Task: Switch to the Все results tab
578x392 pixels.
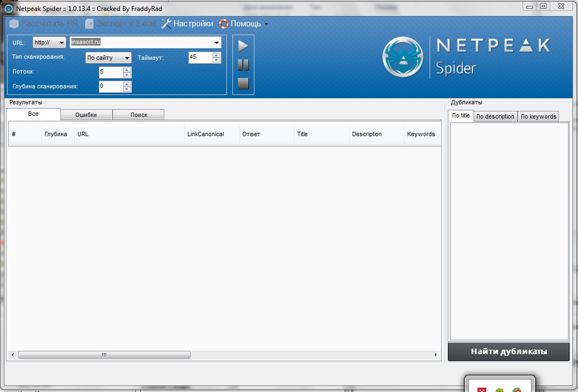Action: 34,114
